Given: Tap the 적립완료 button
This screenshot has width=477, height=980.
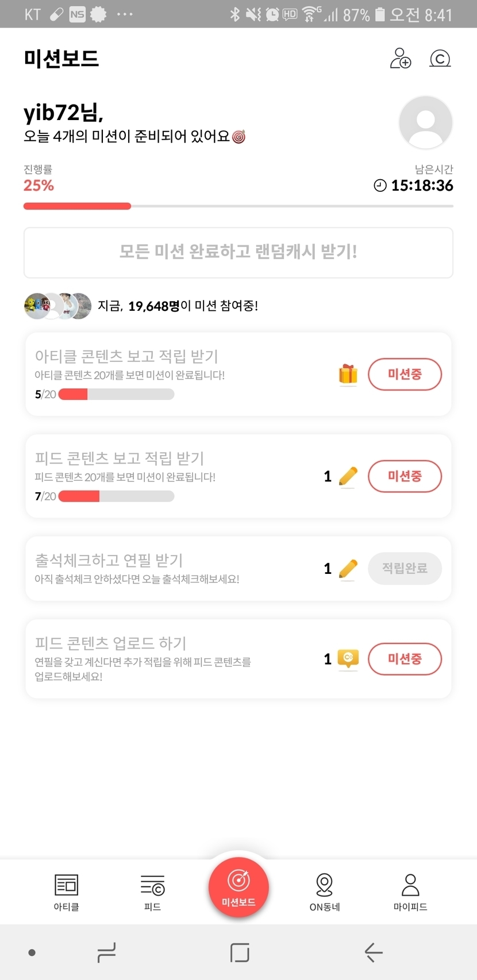Looking at the screenshot, I should point(405,569).
